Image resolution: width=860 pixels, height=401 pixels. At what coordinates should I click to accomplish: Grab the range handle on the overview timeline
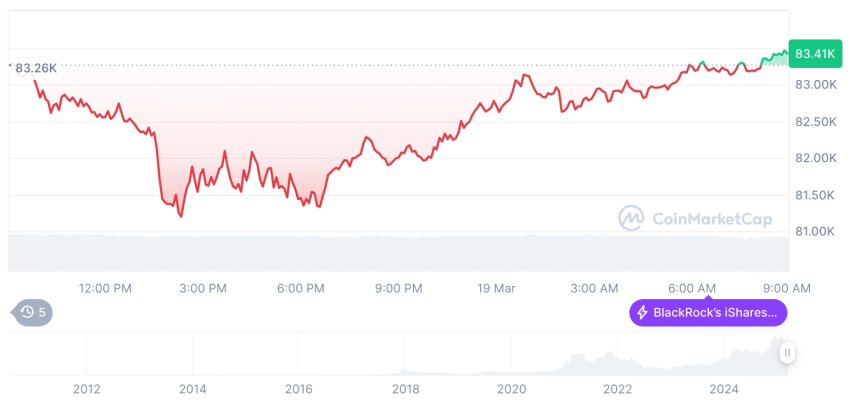point(788,352)
